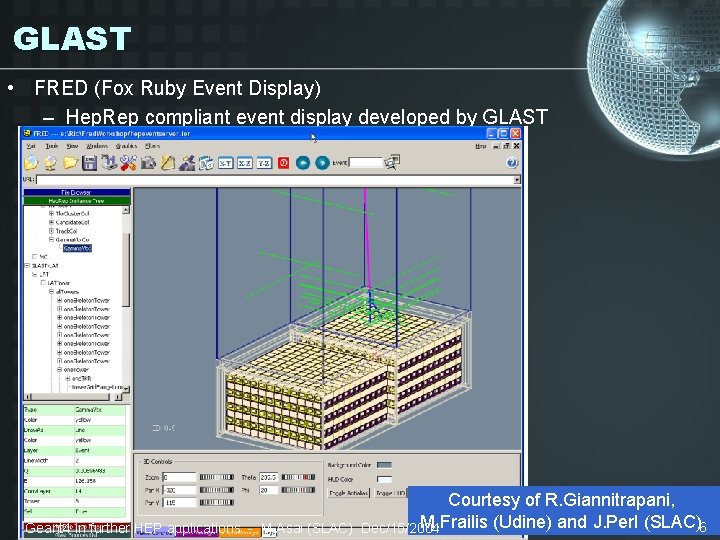This screenshot has width=720, height=540.
Task: Open the Filters menu
Action: (x=152, y=146)
